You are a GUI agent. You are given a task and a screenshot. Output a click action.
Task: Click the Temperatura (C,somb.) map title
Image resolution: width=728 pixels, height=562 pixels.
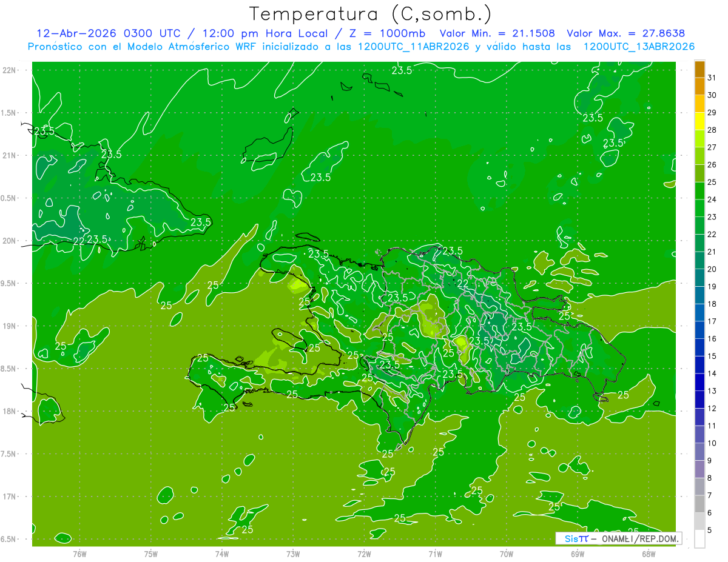[371, 15]
